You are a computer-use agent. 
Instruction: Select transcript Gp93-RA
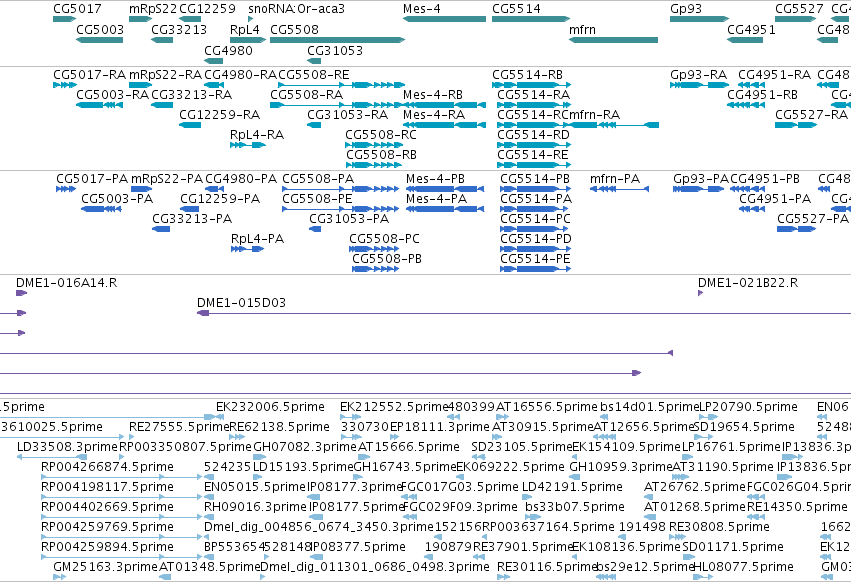click(700, 85)
